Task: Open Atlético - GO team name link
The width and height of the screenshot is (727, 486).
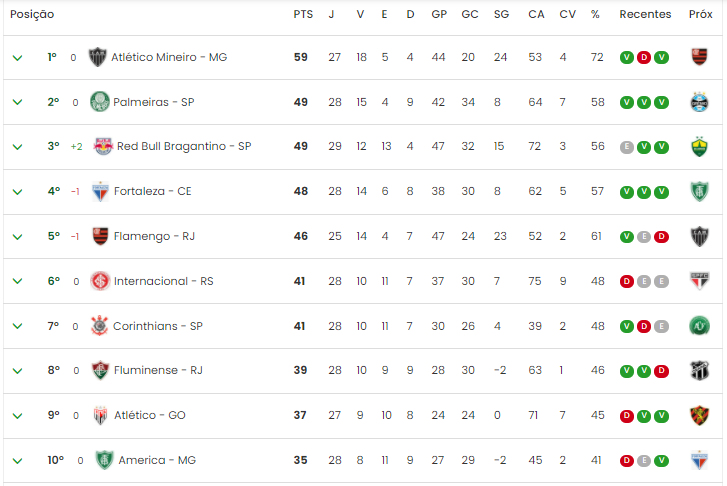Action: 150,415
